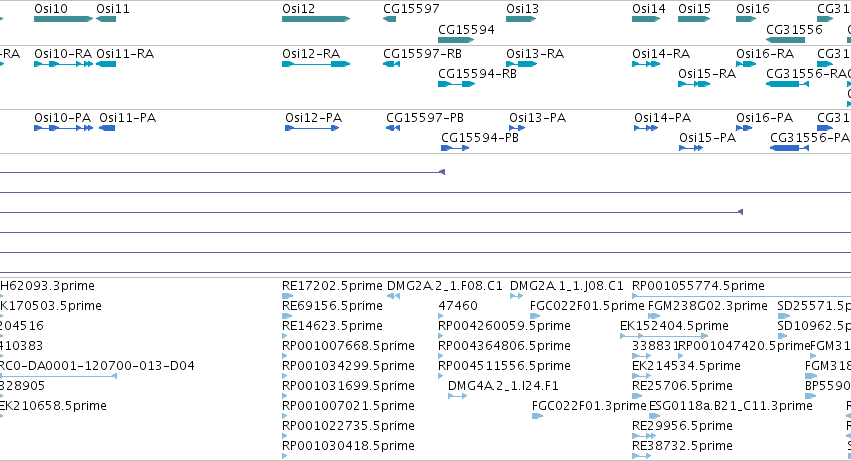The width and height of the screenshot is (851, 461).
Task: Click RP001031699.5prime EST label
Action: pos(348,386)
